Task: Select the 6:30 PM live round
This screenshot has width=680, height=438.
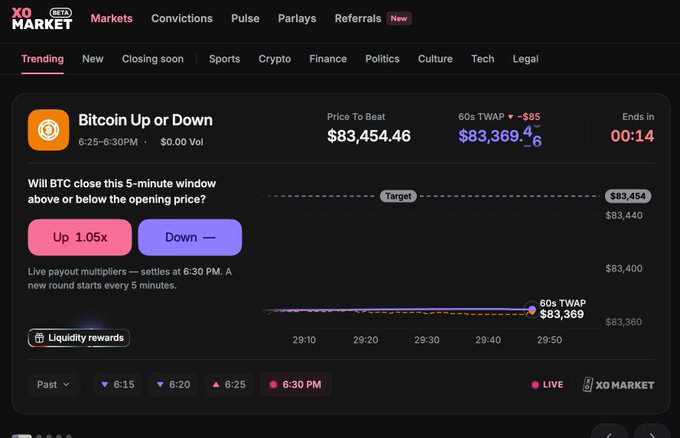Action: tap(295, 385)
